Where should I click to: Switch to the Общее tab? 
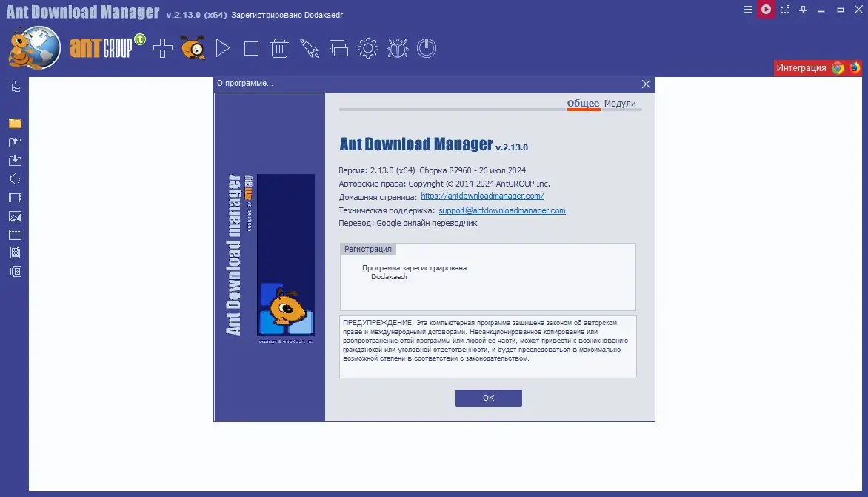[583, 104]
